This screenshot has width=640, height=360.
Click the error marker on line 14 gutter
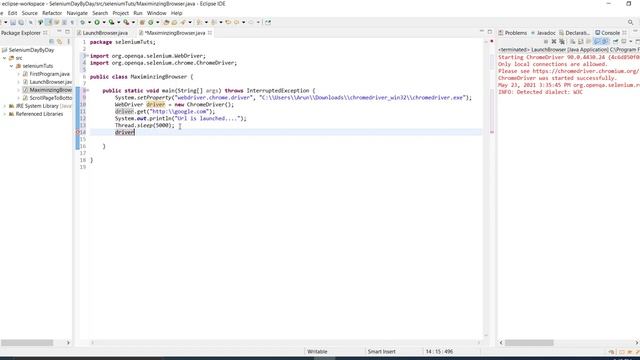[78, 132]
